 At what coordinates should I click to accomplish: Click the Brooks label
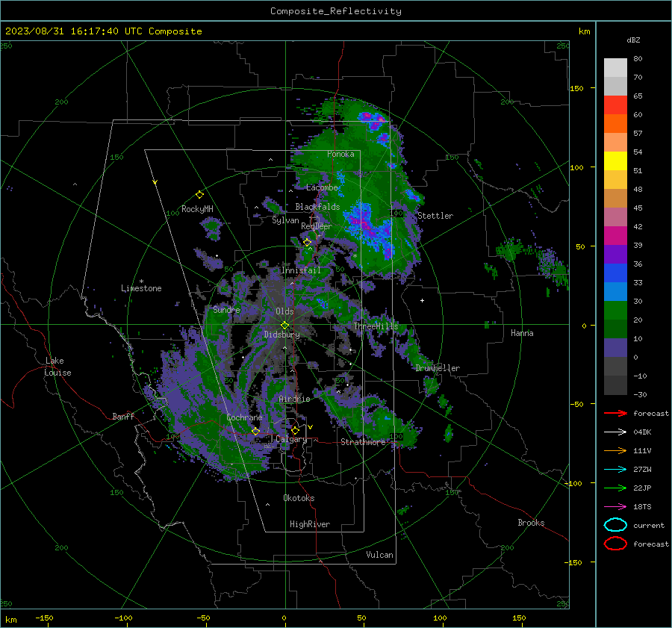click(x=531, y=523)
